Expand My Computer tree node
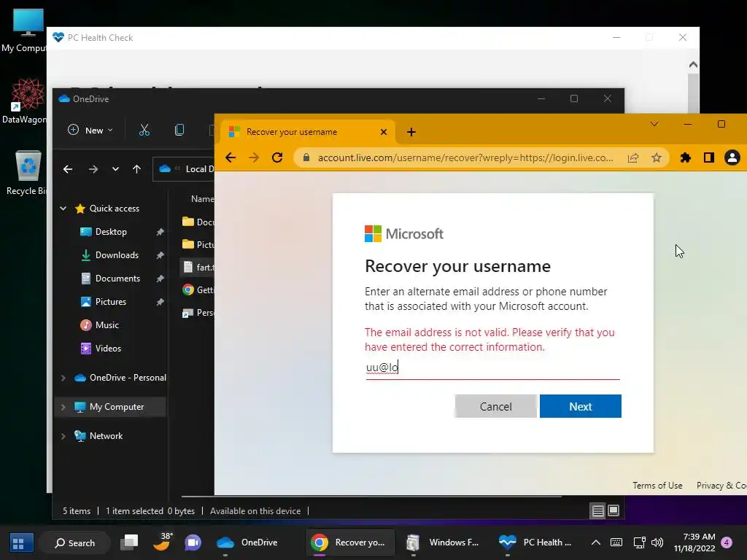Image resolution: width=747 pixels, height=560 pixels. [63, 407]
